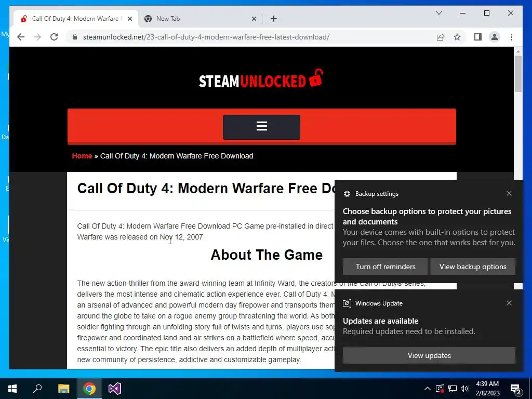Viewport: 532px width, 399px height.
Task: Click the 'Updates are available' text
Action: tap(380, 321)
